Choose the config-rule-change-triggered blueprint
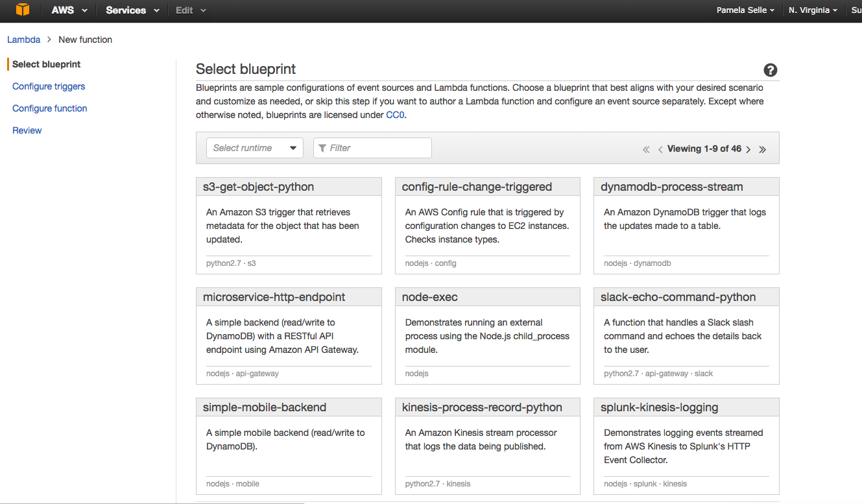This screenshot has width=862, height=504. [x=488, y=225]
